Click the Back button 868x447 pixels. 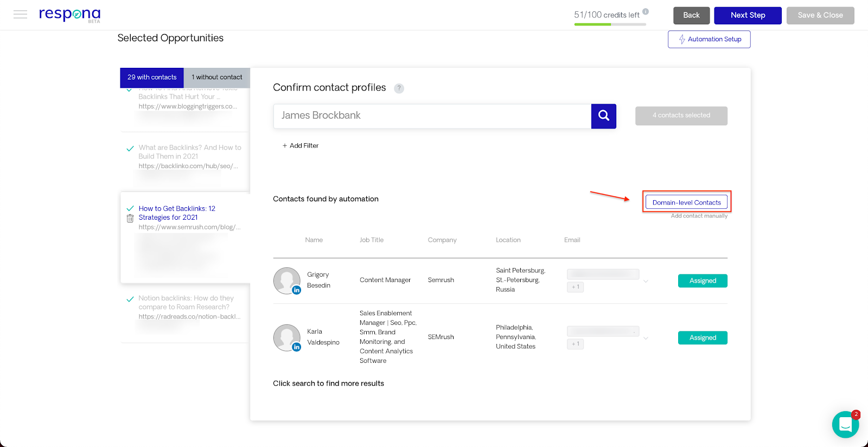point(691,15)
